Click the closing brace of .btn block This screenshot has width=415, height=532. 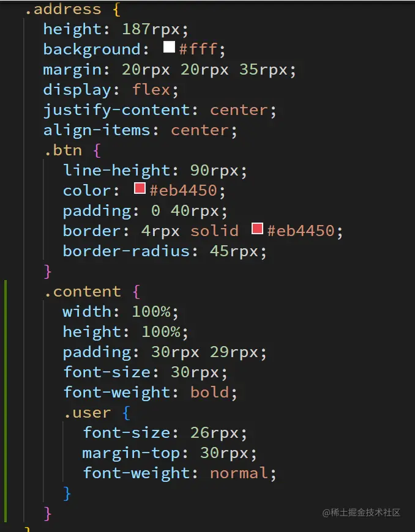(x=48, y=272)
